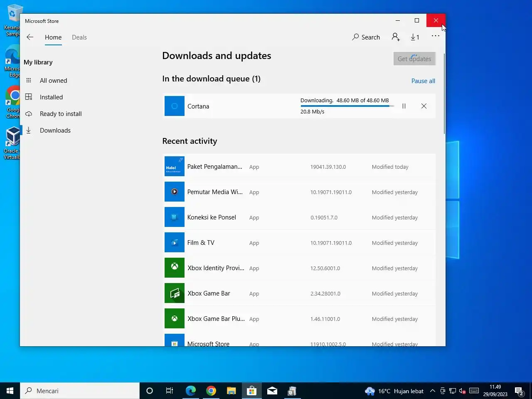This screenshot has height=399, width=532.
Task: Switch to the Deals tab
Action: (79, 37)
